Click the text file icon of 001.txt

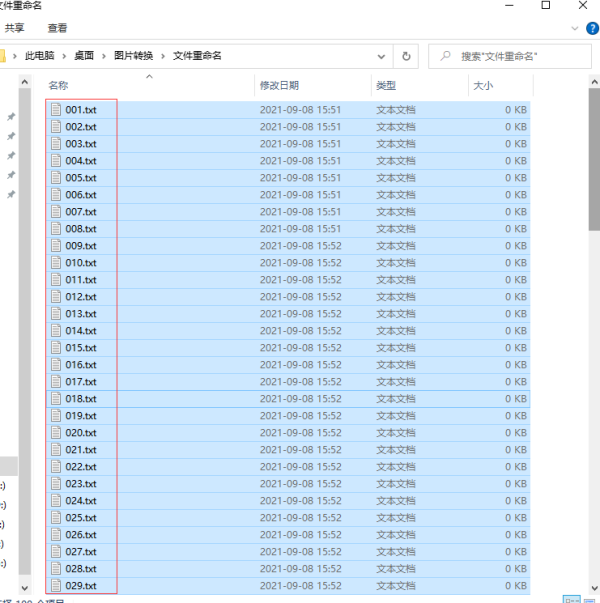[x=56, y=110]
